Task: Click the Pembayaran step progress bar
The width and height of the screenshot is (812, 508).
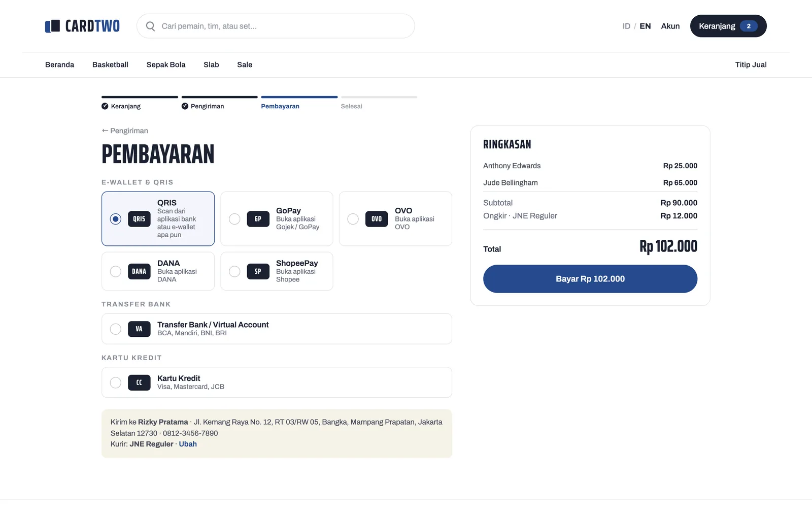Action: (x=299, y=97)
